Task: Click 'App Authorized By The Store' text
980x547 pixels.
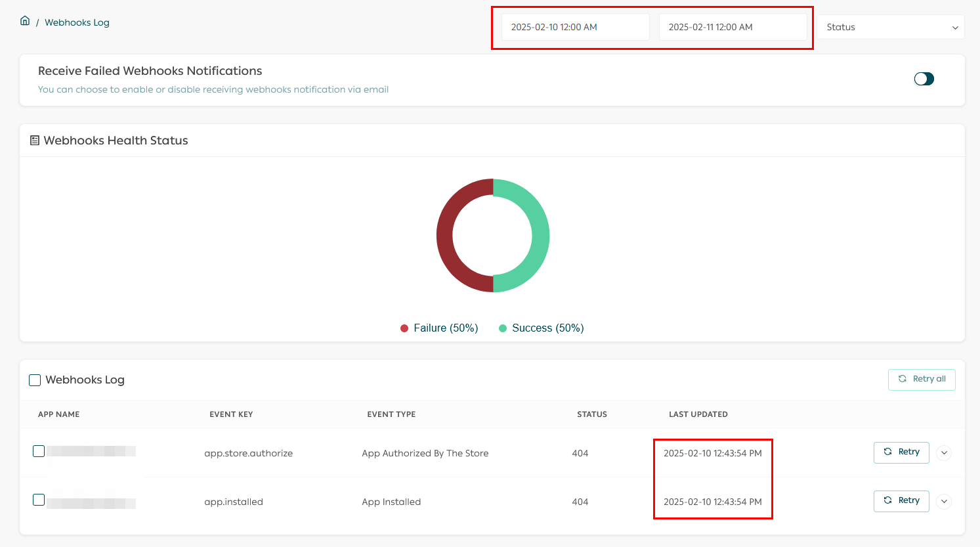Action: click(425, 453)
